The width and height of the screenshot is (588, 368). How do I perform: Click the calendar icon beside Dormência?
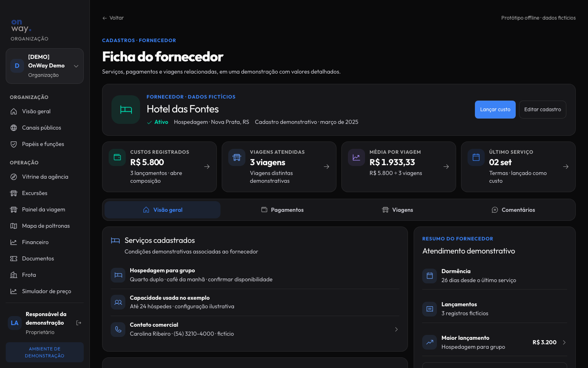coord(430,276)
